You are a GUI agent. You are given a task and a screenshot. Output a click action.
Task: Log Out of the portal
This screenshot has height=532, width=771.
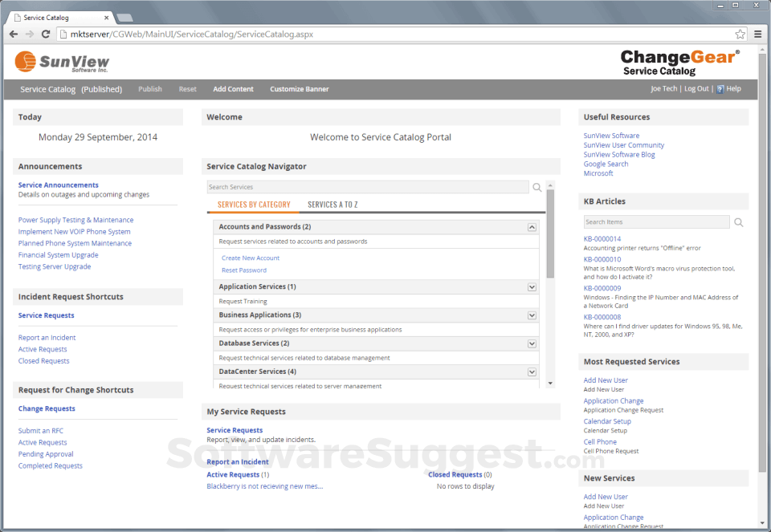click(696, 89)
